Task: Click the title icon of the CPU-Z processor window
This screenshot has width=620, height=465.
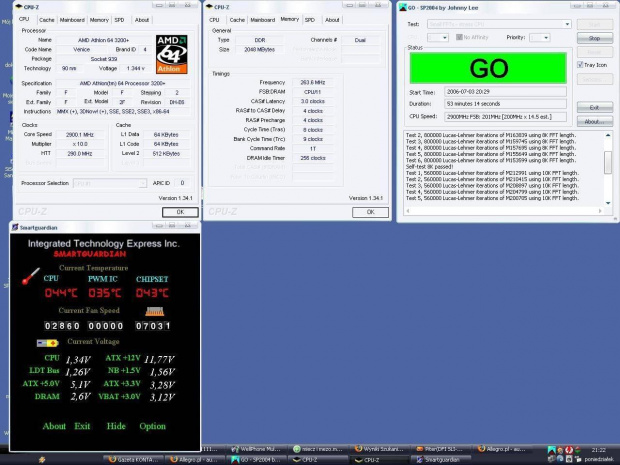Action: (x=18, y=7)
